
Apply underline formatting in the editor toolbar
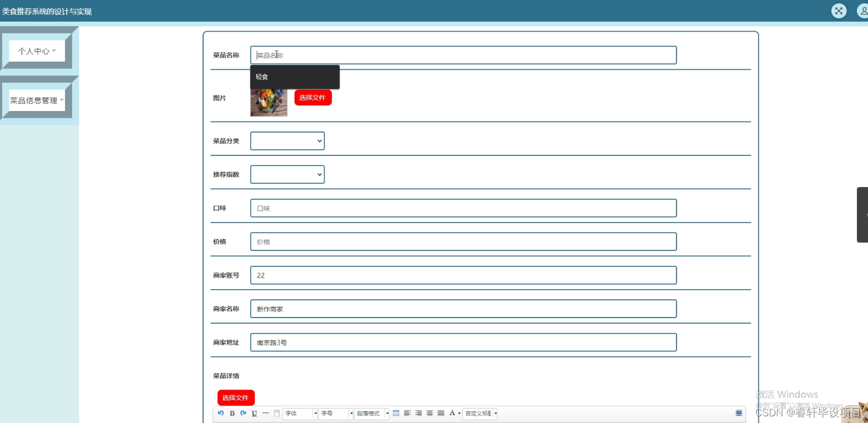[x=254, y=413]
